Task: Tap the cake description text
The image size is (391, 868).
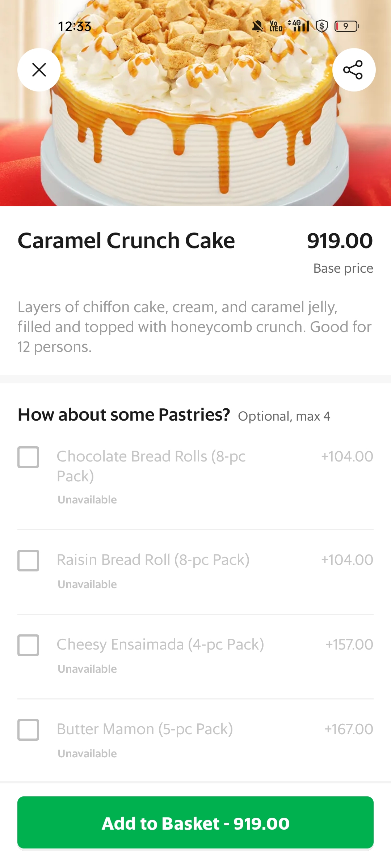Action: [195, 327]
